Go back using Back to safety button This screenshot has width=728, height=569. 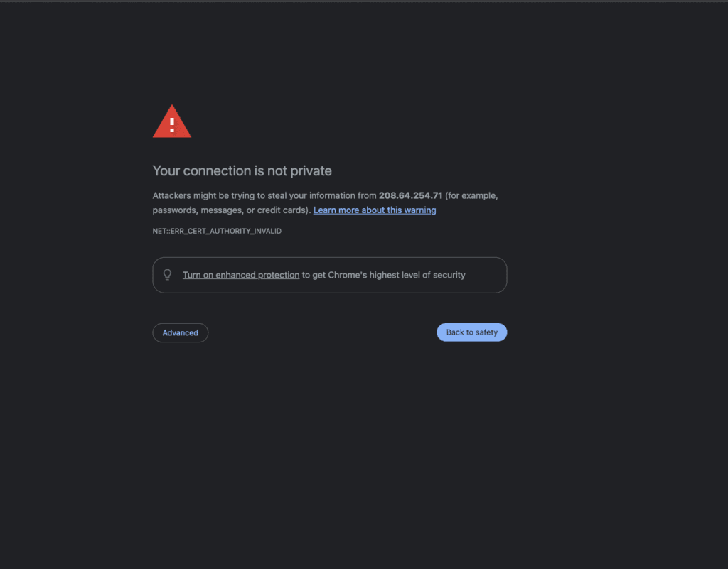pyautogui.click(x=472, y=332)
